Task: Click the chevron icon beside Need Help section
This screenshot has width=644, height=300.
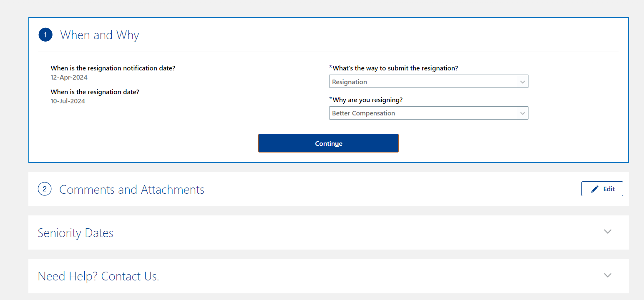Action: [608, 275]
